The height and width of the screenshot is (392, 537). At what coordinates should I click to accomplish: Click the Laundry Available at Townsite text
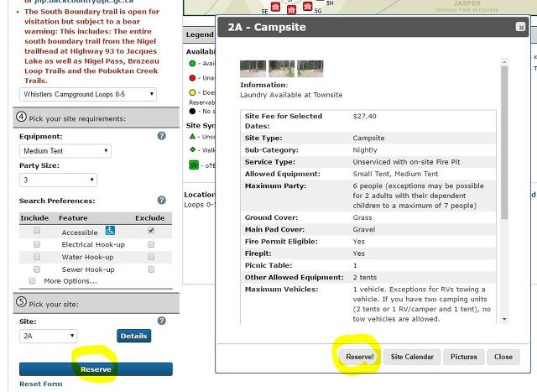pos(291,95)
